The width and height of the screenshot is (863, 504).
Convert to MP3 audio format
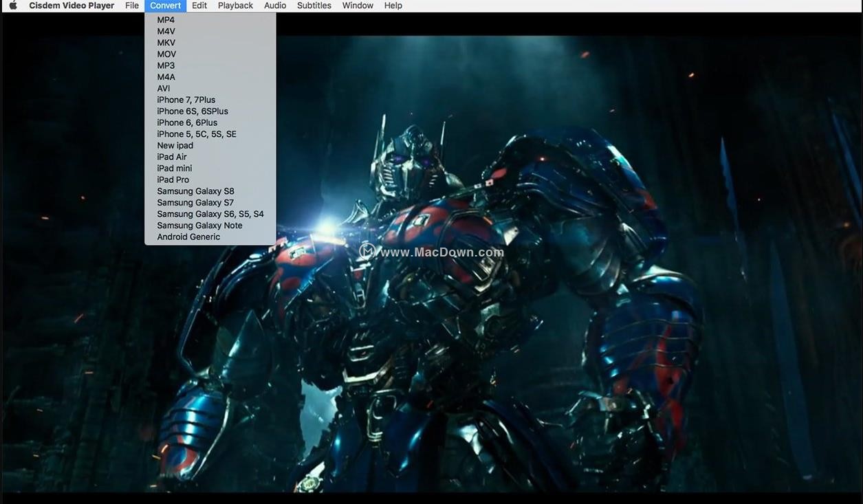(166, 65)
